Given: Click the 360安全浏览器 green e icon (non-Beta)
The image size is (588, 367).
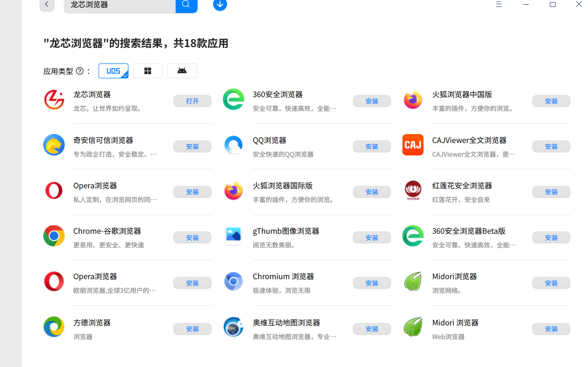Looking at the screenshot, I should click(x=234, y=100).
